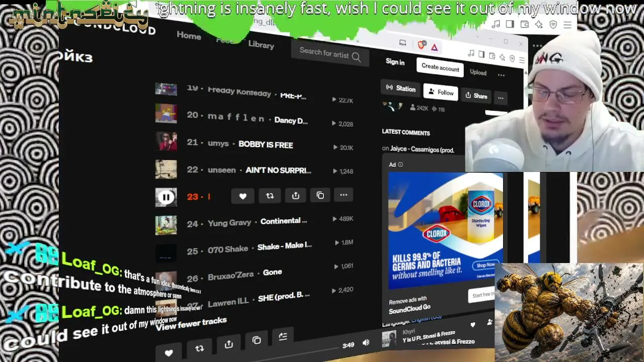Repost track 23 from its row

click(270, 196)
